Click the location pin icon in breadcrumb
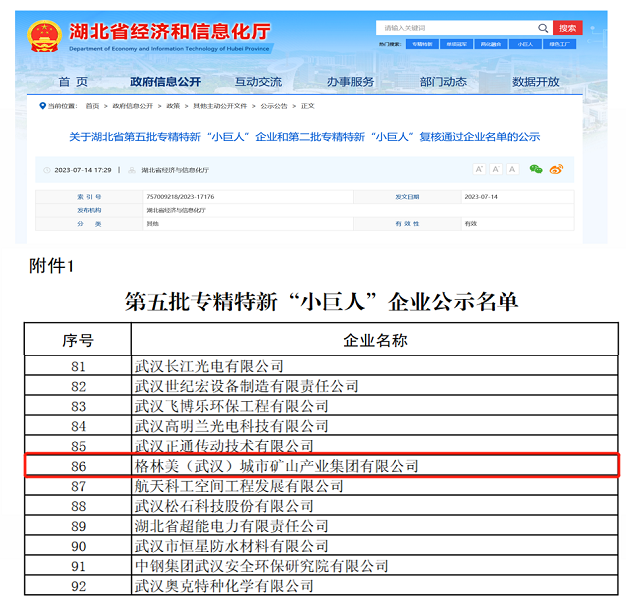 point(42,105)
